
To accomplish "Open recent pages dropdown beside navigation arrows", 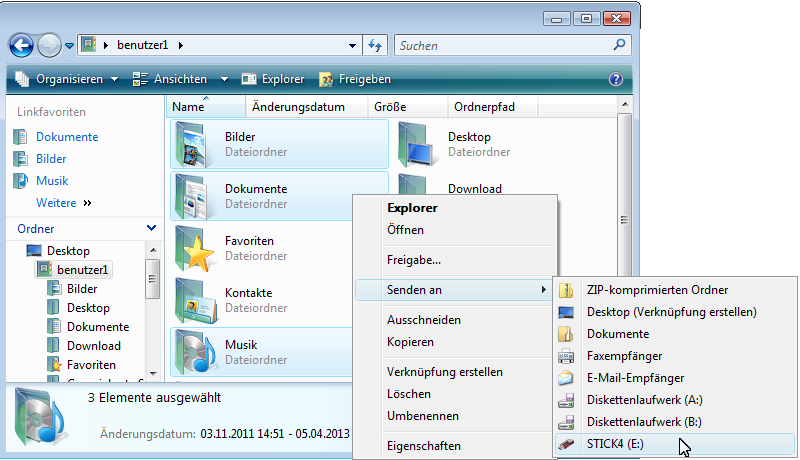I will [x=69, y=46].
